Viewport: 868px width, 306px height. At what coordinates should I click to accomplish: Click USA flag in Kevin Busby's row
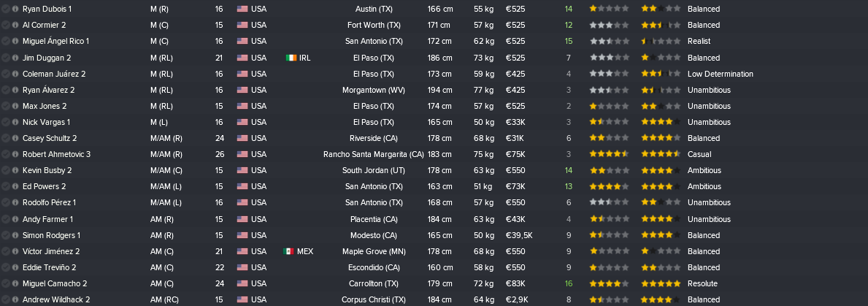(242, 170)
